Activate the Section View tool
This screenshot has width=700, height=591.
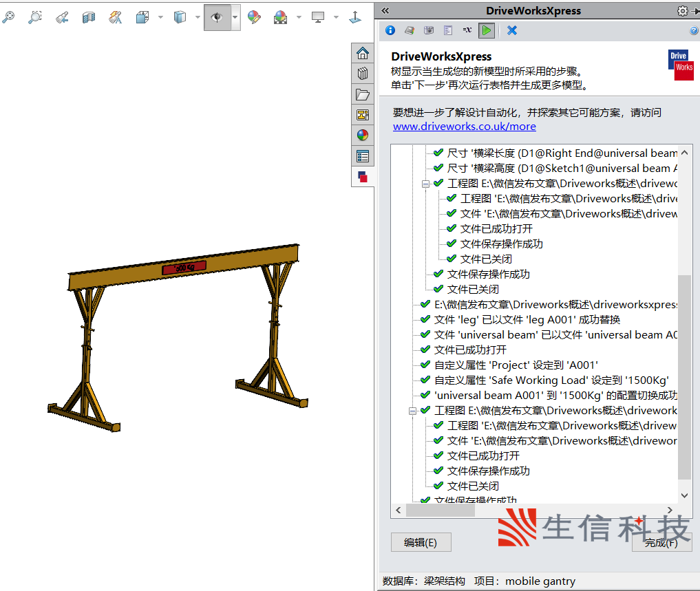tap(88, 17)
